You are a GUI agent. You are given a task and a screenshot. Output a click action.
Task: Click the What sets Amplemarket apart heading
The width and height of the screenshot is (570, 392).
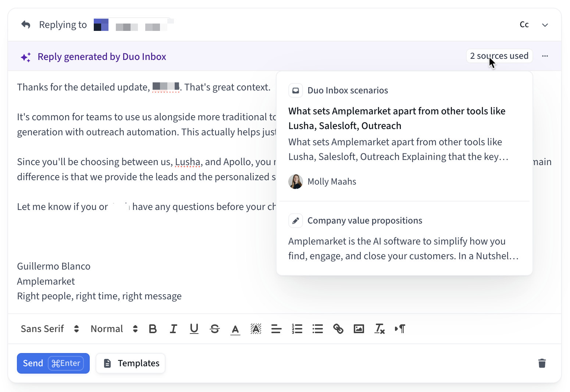point(397,118)
